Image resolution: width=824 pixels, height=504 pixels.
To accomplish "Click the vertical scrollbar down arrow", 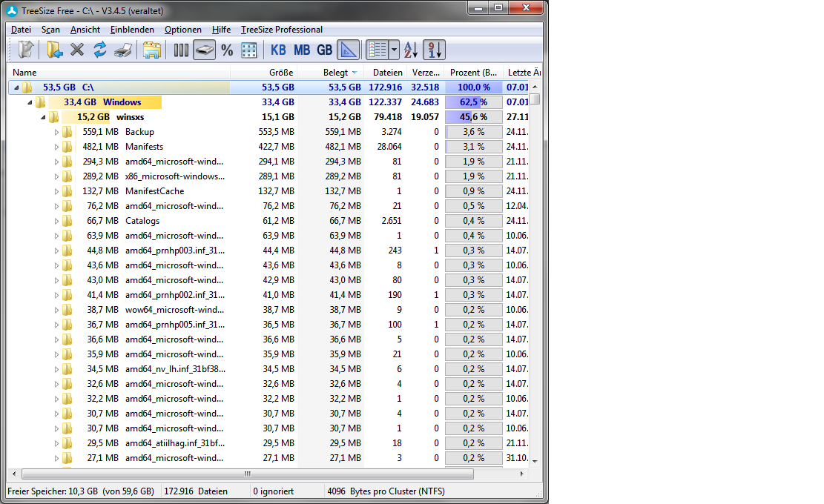I will 535,462.
